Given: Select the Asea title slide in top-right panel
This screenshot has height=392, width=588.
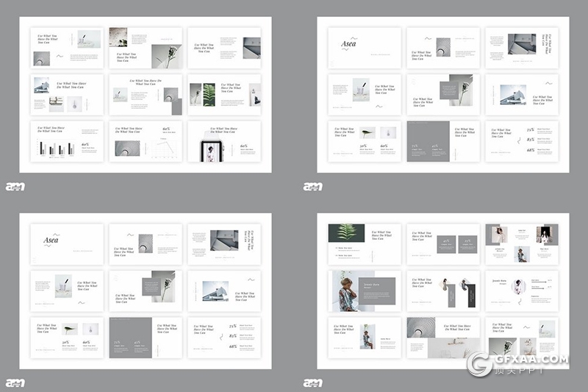Looking at the screenshot, I should pos(364,48).
